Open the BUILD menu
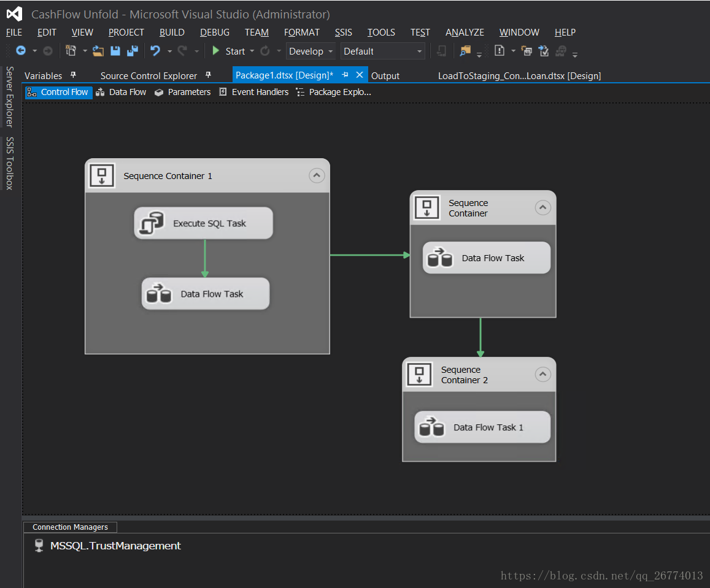This screenshot has width=710, height=588. tap(172, 32)
